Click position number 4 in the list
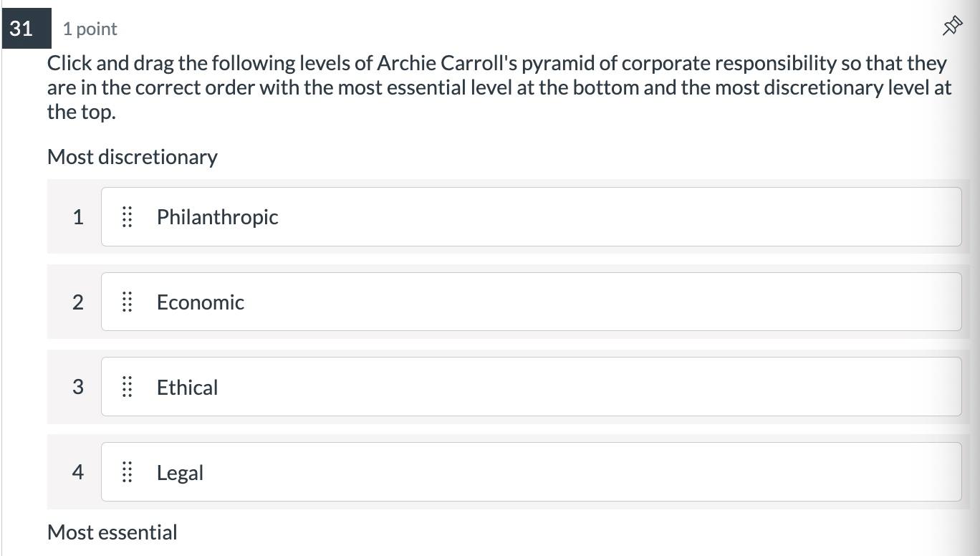This screenshot has height=556, width=980. pos(79,472)
